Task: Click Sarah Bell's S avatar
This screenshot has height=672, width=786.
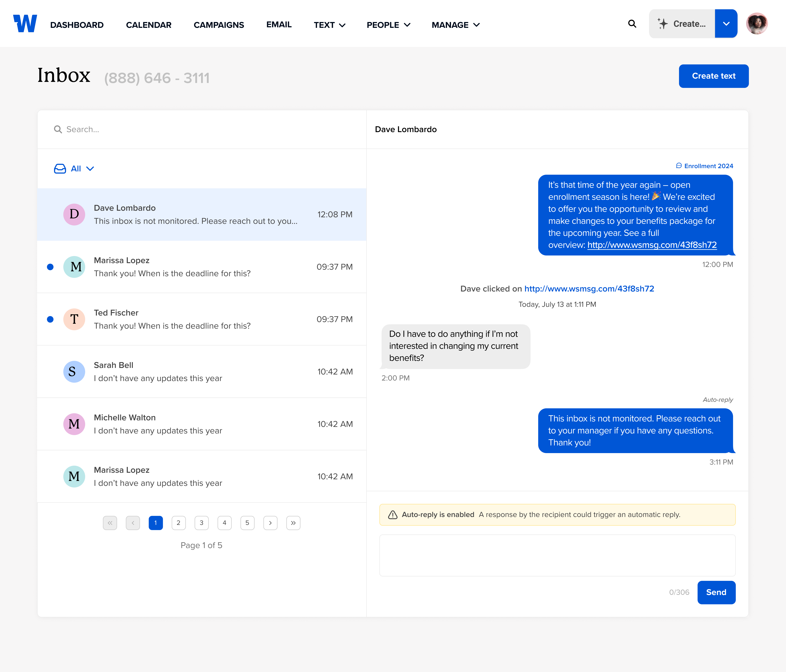Action: (74, 371)
